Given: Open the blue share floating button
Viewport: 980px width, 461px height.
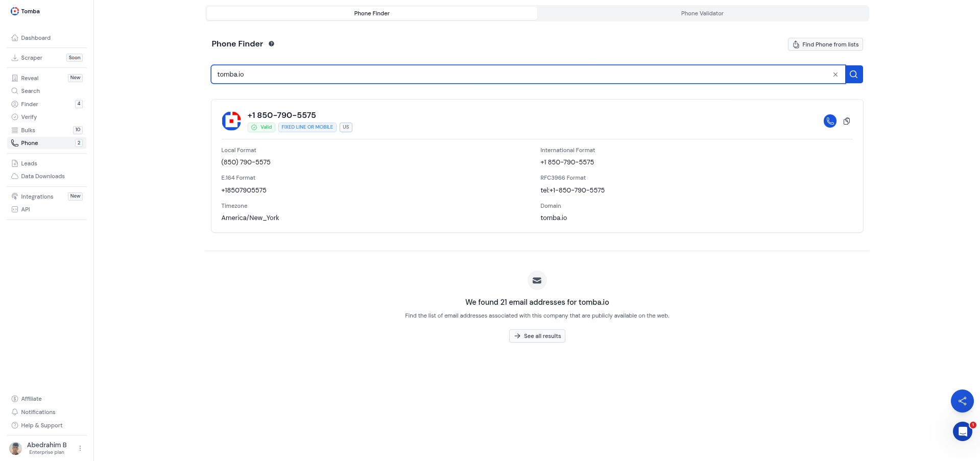Looking at the screenshot, I should tap(962, 401).
